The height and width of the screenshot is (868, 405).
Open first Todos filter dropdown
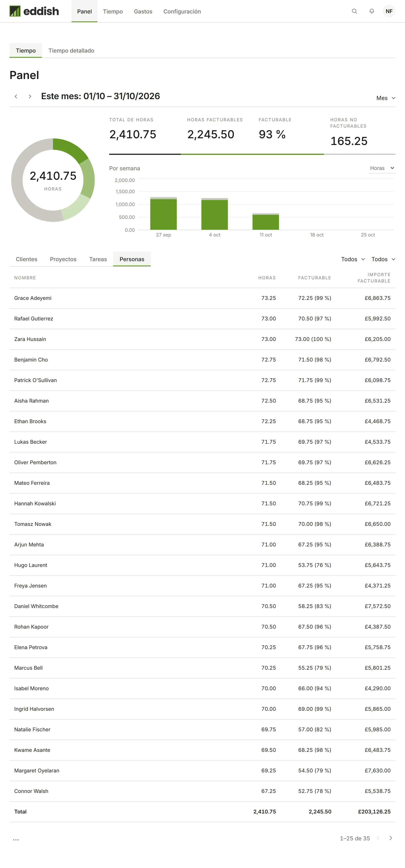click(353, 259)
